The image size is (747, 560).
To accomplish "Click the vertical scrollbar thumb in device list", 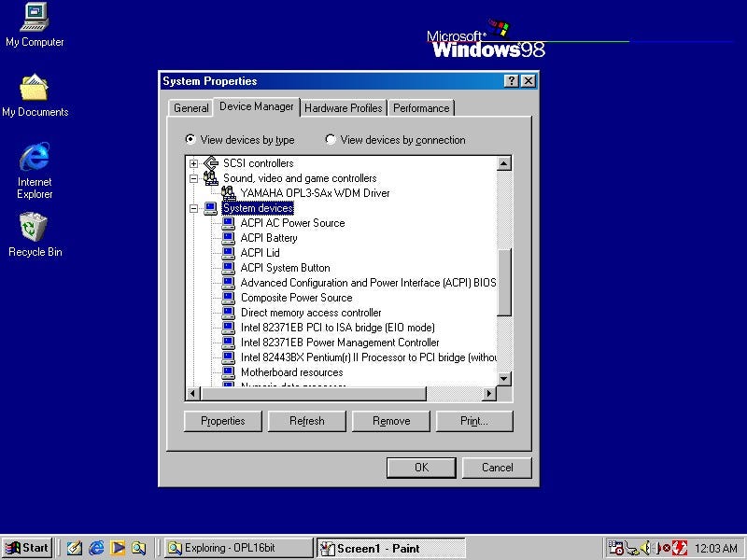I will tap(504, 282).
